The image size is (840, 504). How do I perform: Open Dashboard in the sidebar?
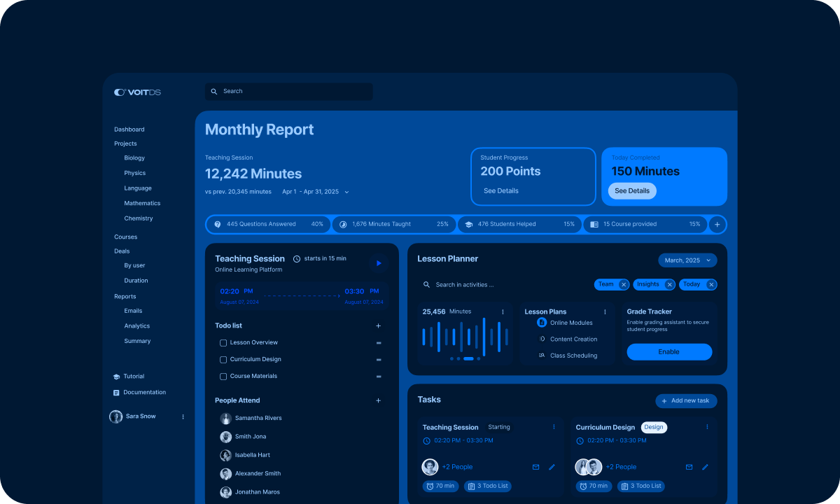click(x=129, y=129)
